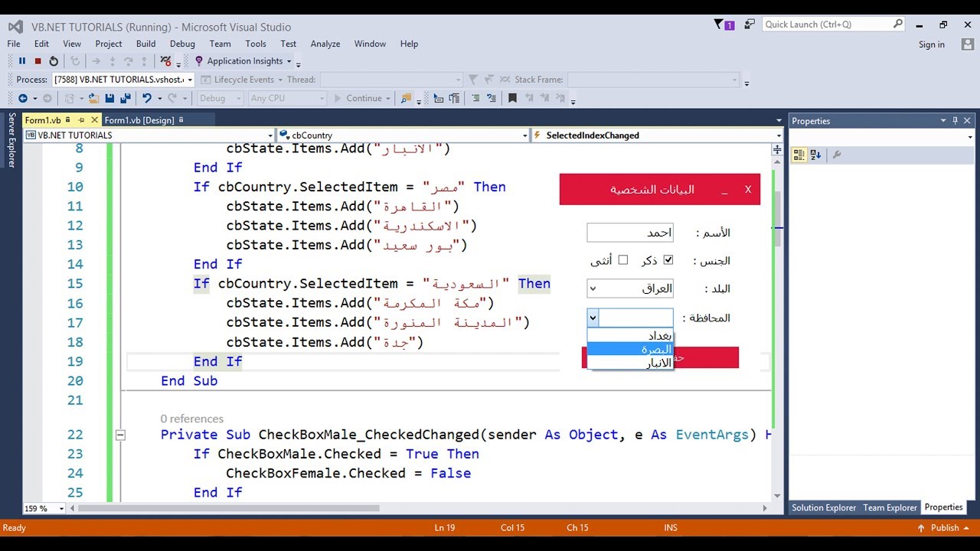The height and width of the screenshot is (551, 980).
Task: Click the account avatar icon
Action: point(967,44)
